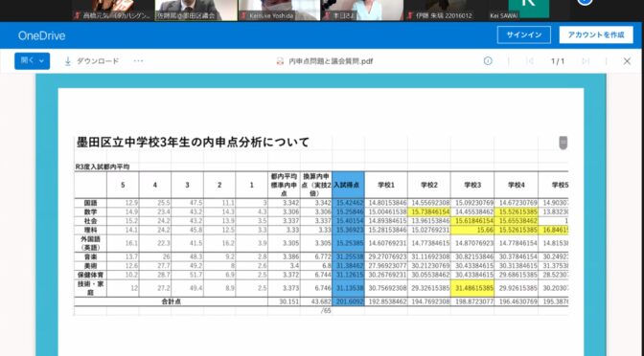Click the 合計点 total row label
The height and width of the screenshot is (356, 644).
tap(171, 301)
